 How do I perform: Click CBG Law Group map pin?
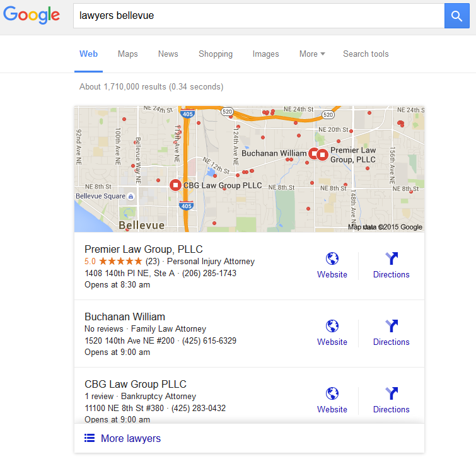[175, 185]
